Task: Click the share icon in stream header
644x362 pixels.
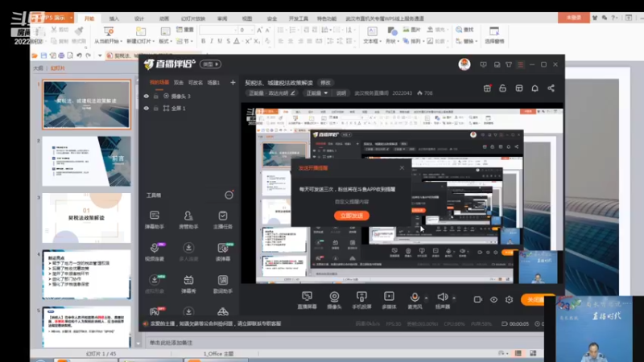Action: pos(551,88)
